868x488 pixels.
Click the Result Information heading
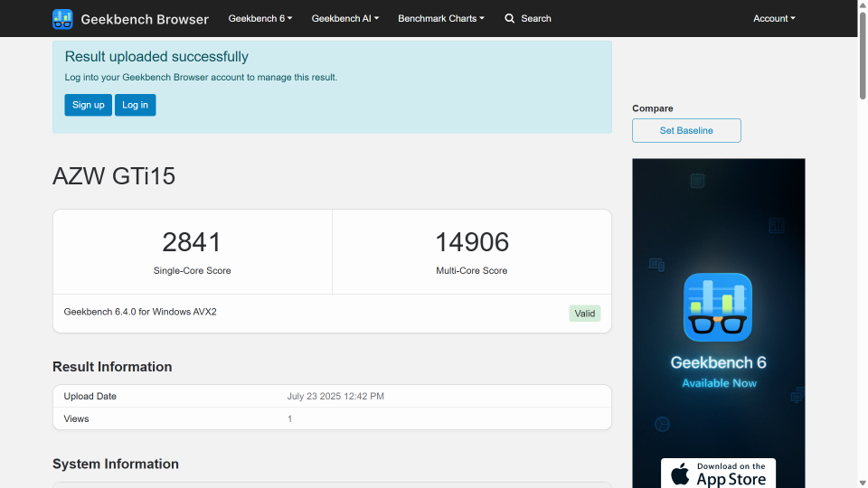pos(112,367)
